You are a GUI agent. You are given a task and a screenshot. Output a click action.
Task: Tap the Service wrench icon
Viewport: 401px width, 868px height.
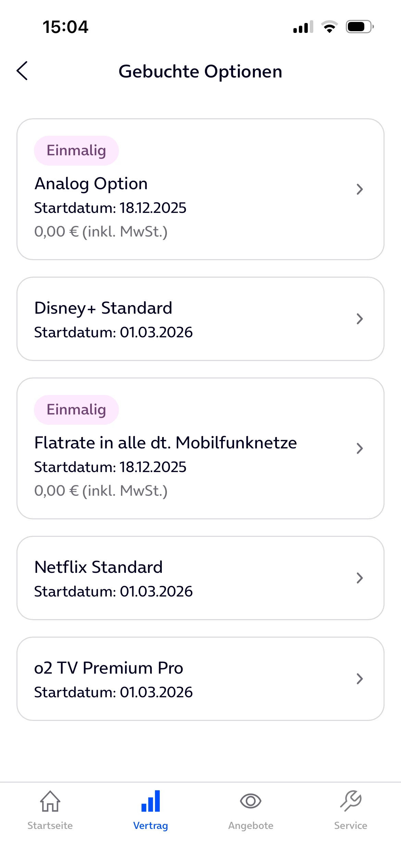pos(351,801)
